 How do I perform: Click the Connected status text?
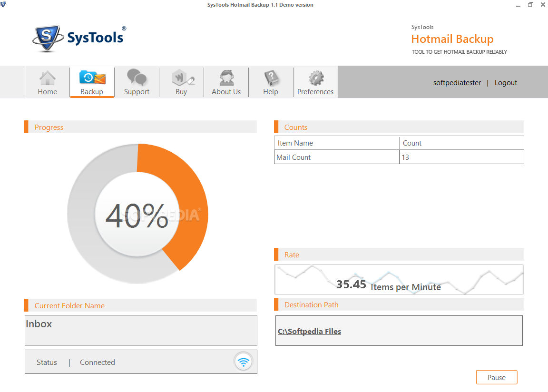(x=97, y=363)
